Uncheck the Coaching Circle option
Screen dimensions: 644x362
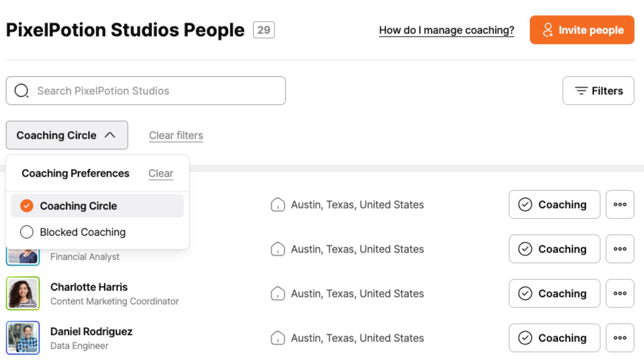(x=27, y=206)
